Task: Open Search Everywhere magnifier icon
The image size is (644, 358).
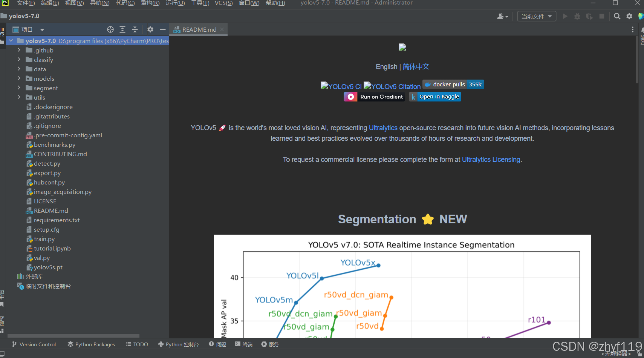Action: 617,16
